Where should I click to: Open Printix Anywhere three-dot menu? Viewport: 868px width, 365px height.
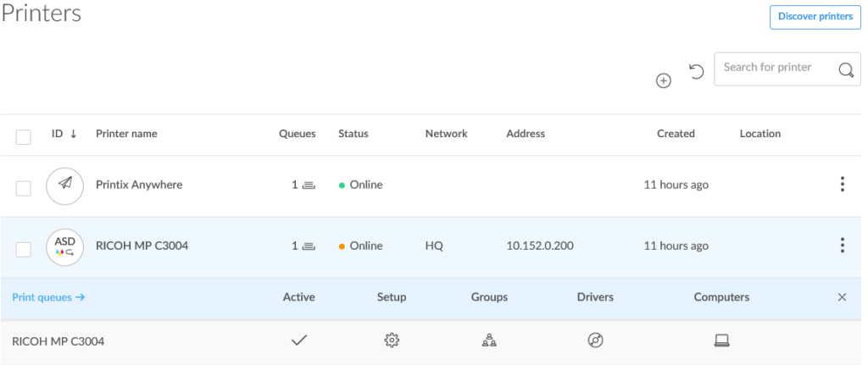(842, 184)
